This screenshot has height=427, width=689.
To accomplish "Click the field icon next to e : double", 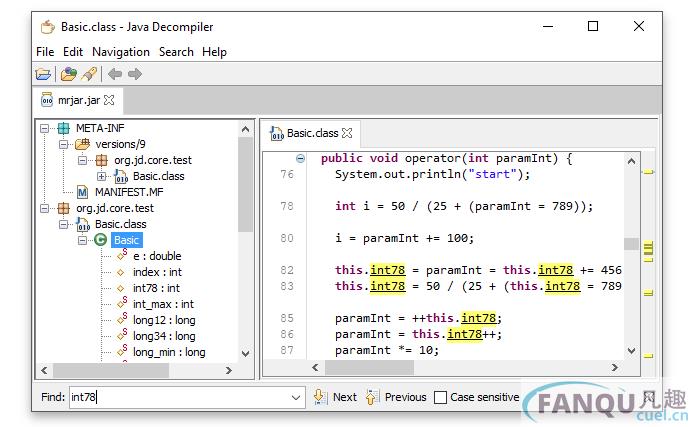I will [x=122, y=255].
